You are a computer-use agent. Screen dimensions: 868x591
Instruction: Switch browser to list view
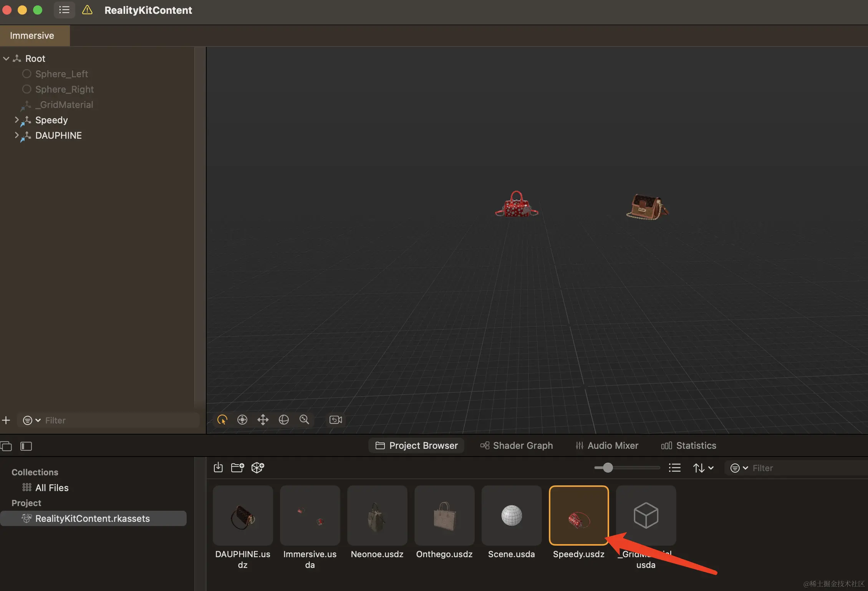click(x=674, y=468)
